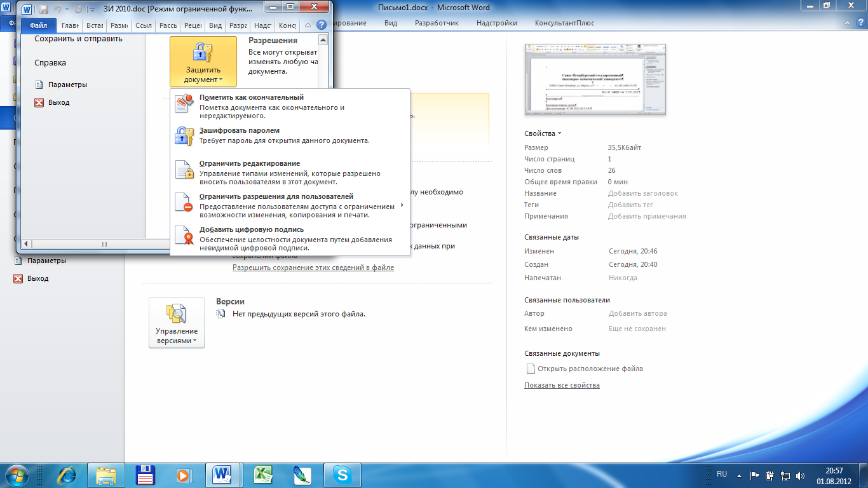Choose Добавить цифровую подпись
This screenshot has width=868, height=488.
[290, 238]
